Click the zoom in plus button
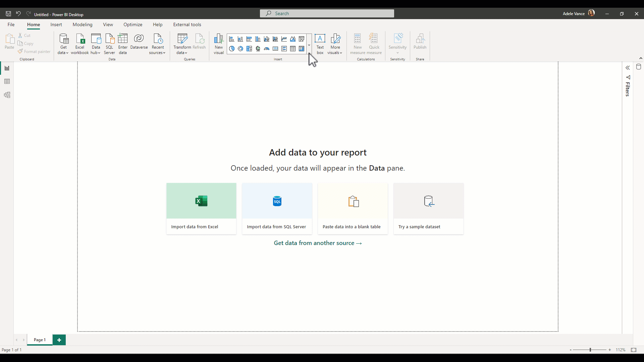The width and height of the screenshot is (644, 362). [610, 350]
